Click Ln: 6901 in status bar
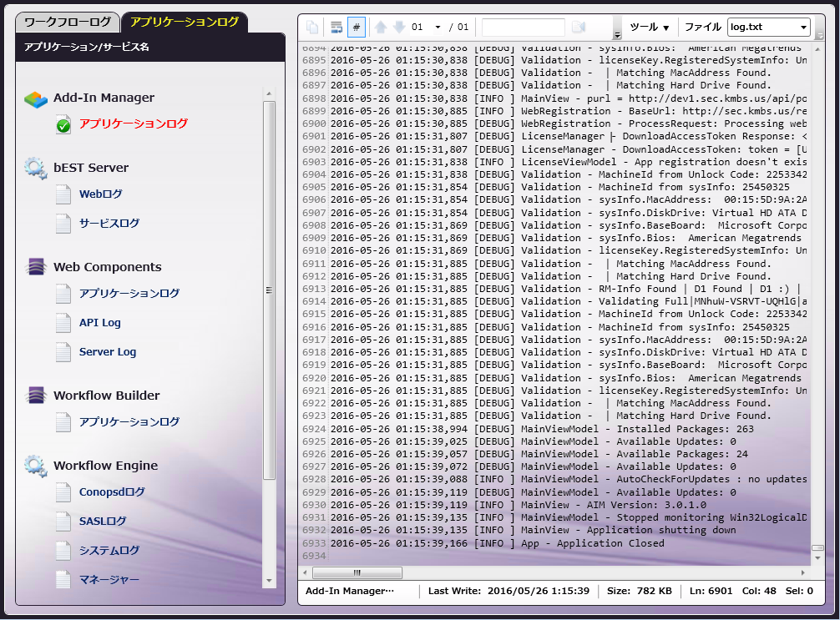The height and width of the screenshot is (620, 840). tap(711, 591)
